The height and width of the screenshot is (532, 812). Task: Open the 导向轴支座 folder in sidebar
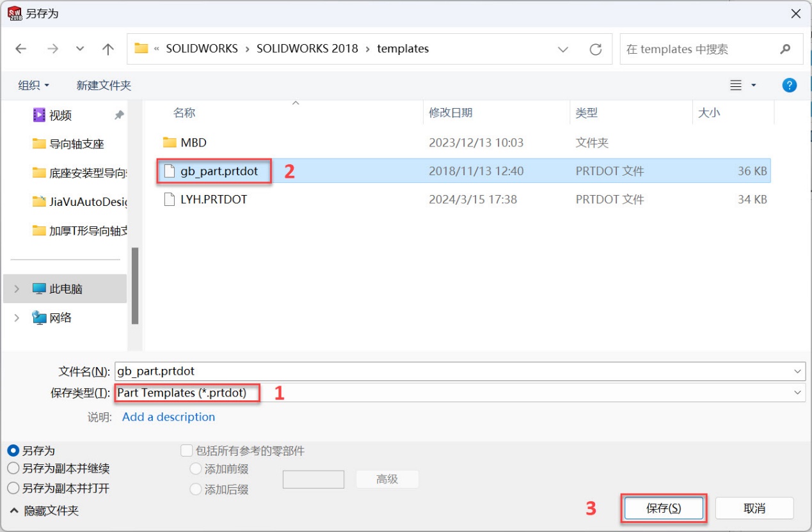coord(68,144)
